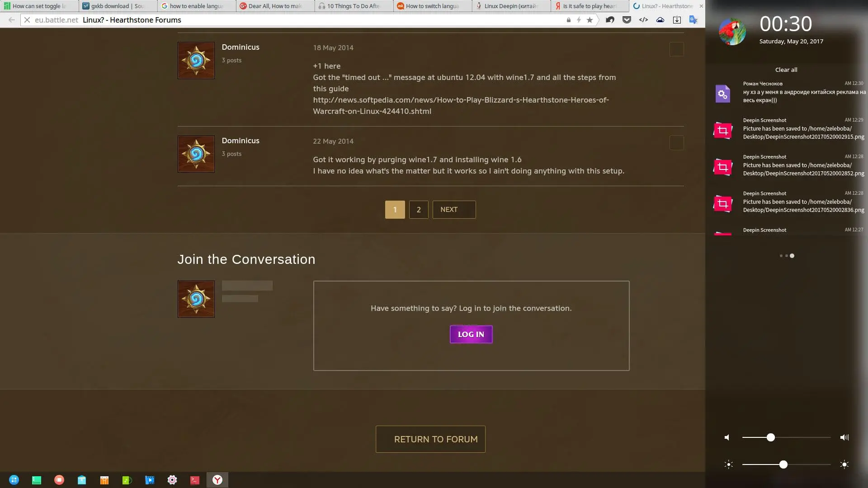Switch to 'is it safe to play hear' tab
This screenshot has height=488, width=868.
tap(590, 6)
